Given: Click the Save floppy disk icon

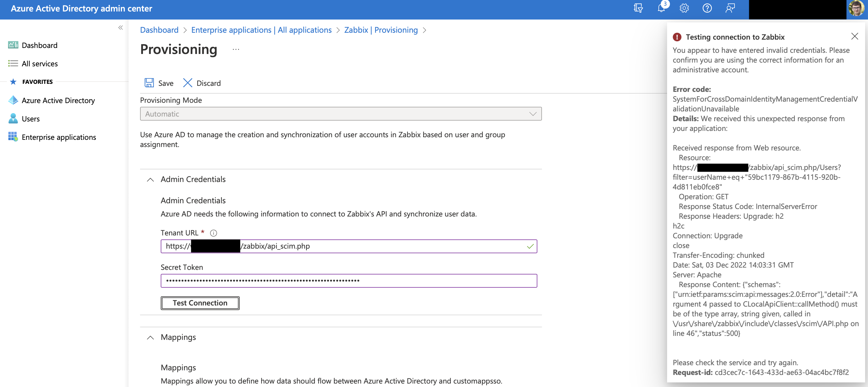Looking at the screenshot, I should (149, 83).
